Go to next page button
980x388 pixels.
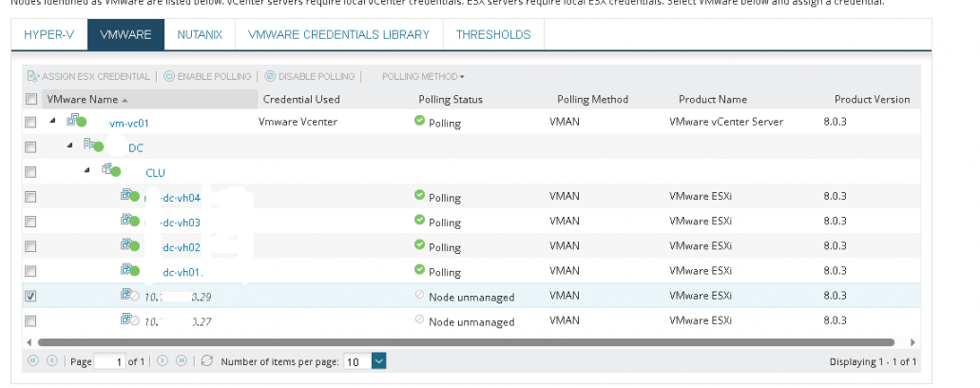[163, 360]
